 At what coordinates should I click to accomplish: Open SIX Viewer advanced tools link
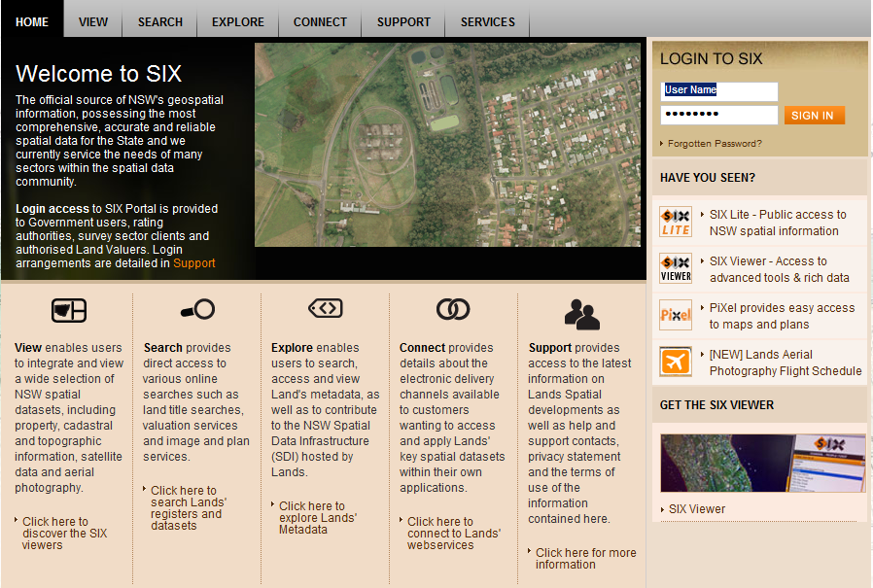[779, 269]
